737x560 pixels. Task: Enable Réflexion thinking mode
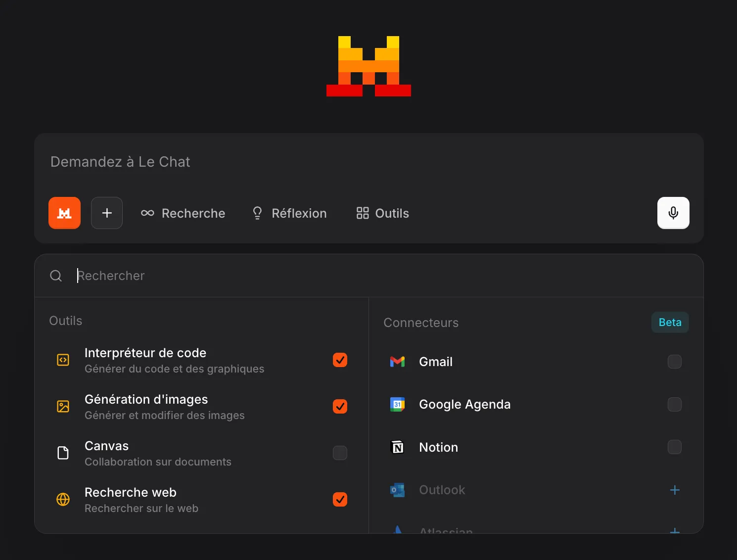[x=289, y=213]
